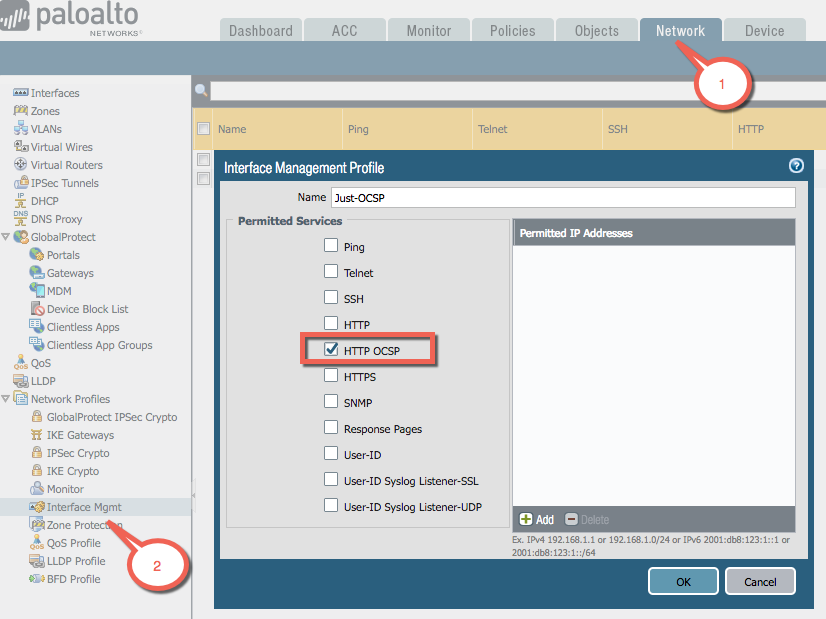Open the Policies tab
Image resolution: width=826 pixels, height=619 pixels.
pyautogui.click(x=513, y=31)
